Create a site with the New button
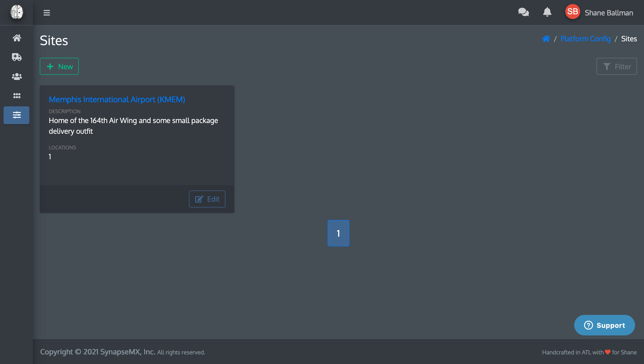Viewport: 644px width, 364px height. [x=59, y=66]
